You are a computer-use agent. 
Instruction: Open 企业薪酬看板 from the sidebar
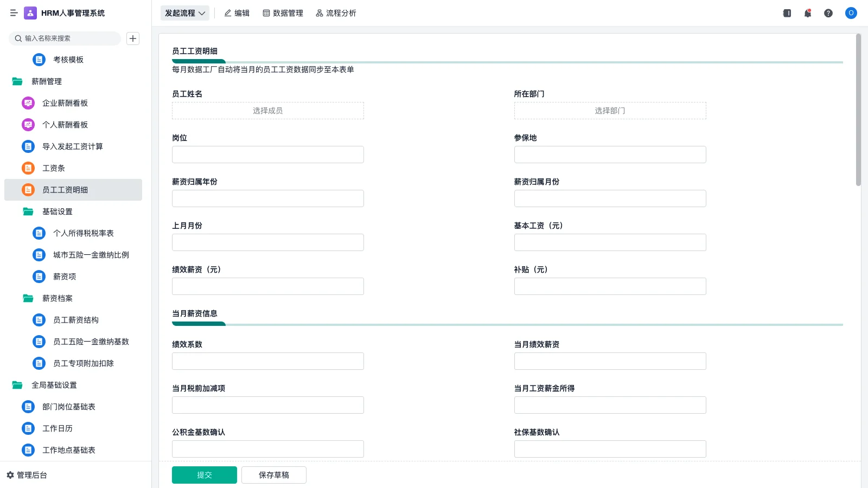65,103
